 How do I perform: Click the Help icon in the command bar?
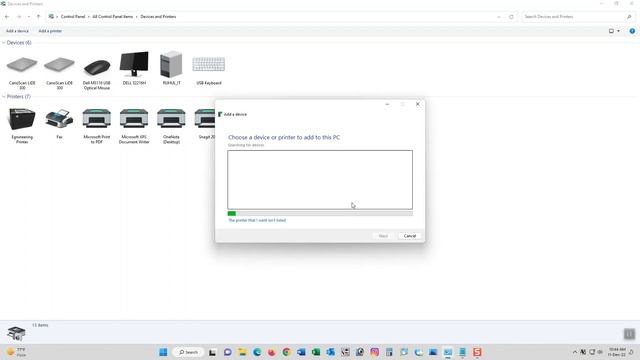pos(632,31)
